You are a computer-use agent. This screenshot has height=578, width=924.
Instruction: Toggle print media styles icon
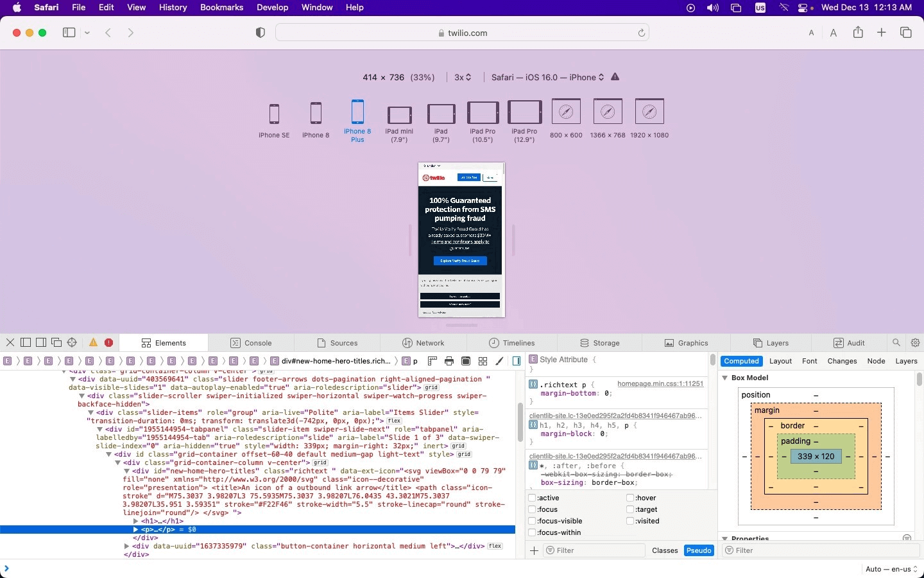(449, 362)
